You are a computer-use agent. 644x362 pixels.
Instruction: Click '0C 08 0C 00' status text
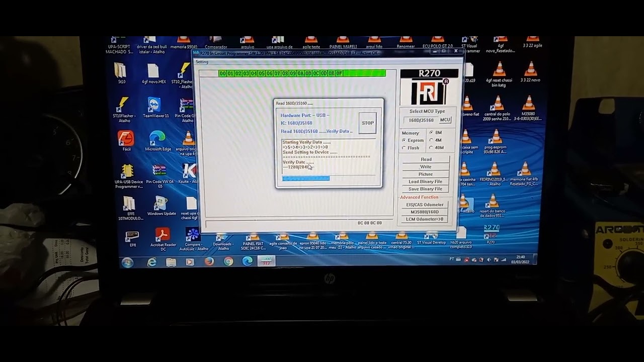(370, 223)
